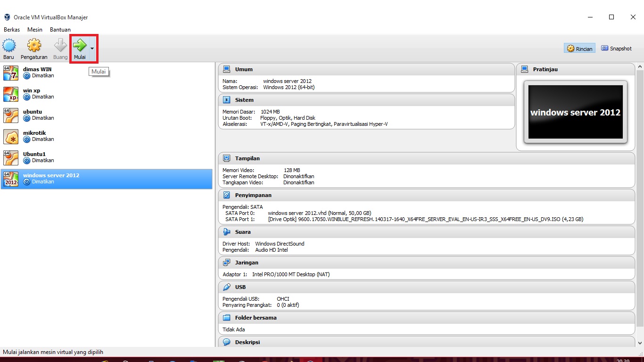This screenshot has height=362, width=644.
Task: Open the USB section header link
Action: [240, 287]
